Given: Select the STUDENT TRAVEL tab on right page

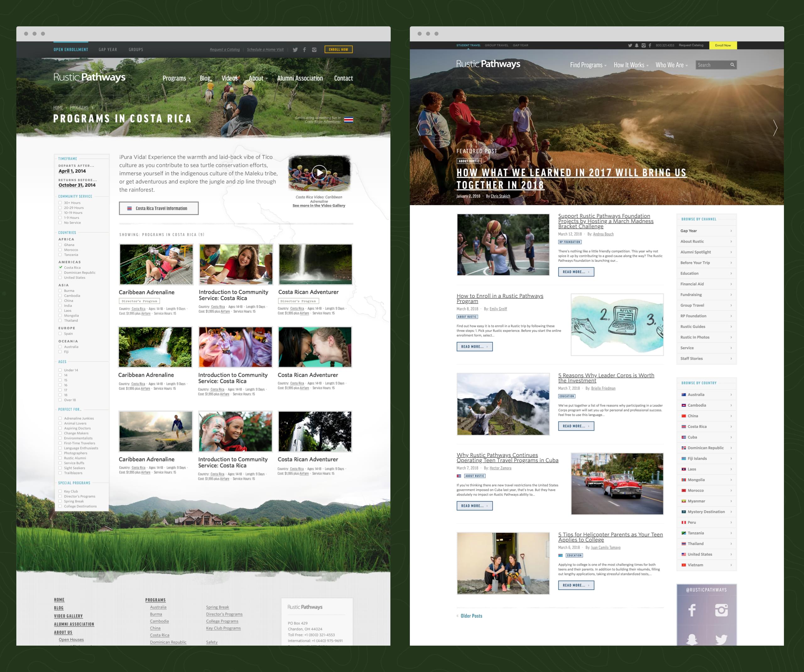Looking at the screenshot, I should tap(468, 45).
